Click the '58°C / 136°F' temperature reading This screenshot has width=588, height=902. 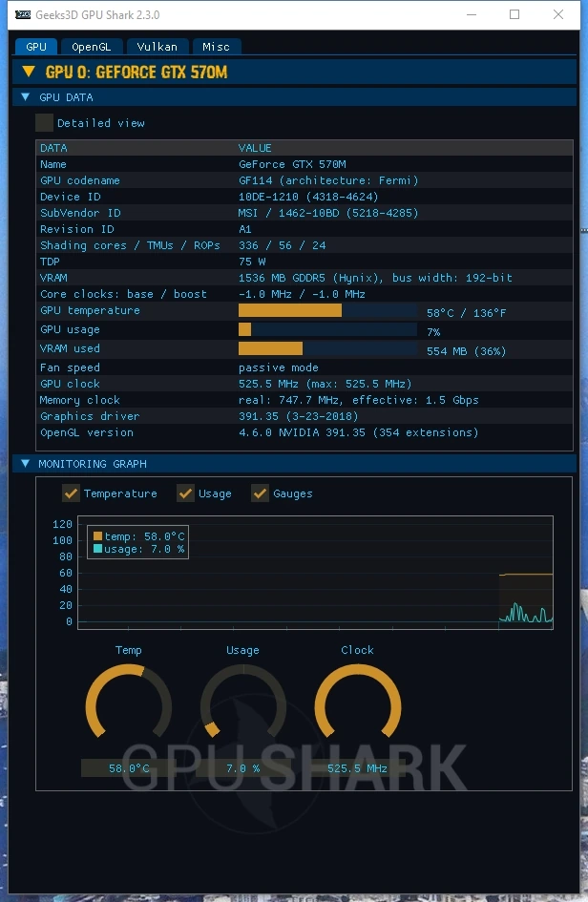pyautogui.click(x=466, y=313)
